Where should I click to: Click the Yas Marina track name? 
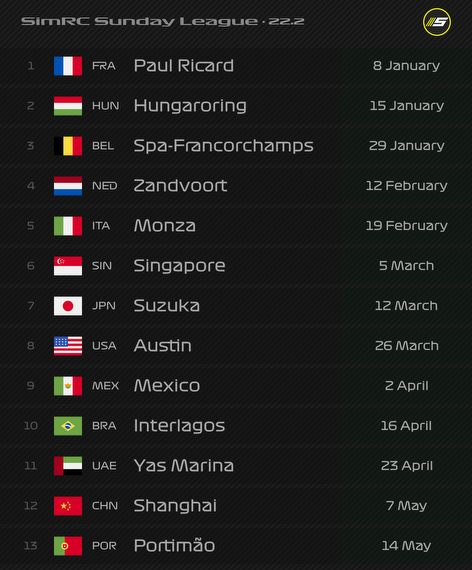[x=184, y=466]
